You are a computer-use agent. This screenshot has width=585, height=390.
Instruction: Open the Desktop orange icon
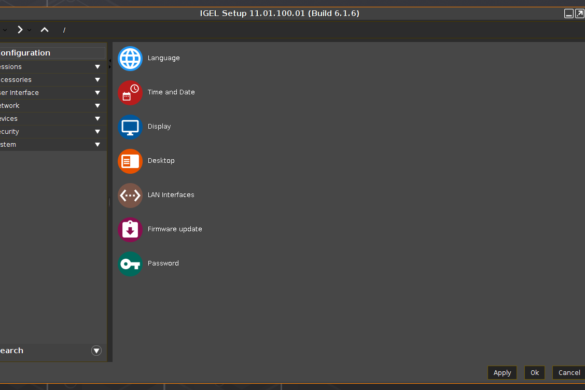pos(130,161)
